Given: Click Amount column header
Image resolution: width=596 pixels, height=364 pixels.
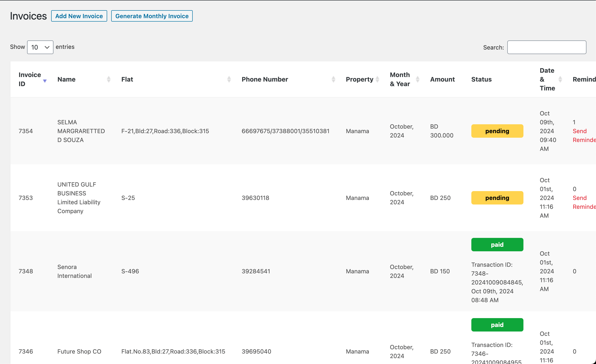Looking at the screenshot, I should [x=442, y=79].
